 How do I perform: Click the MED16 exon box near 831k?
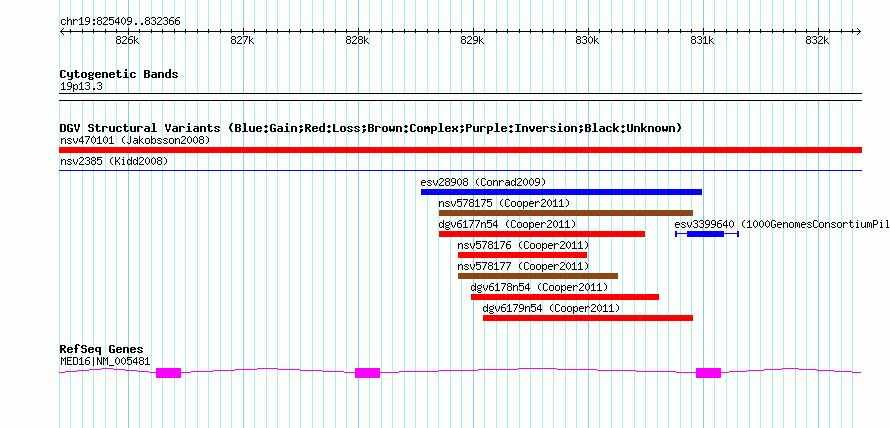point(708,373)
